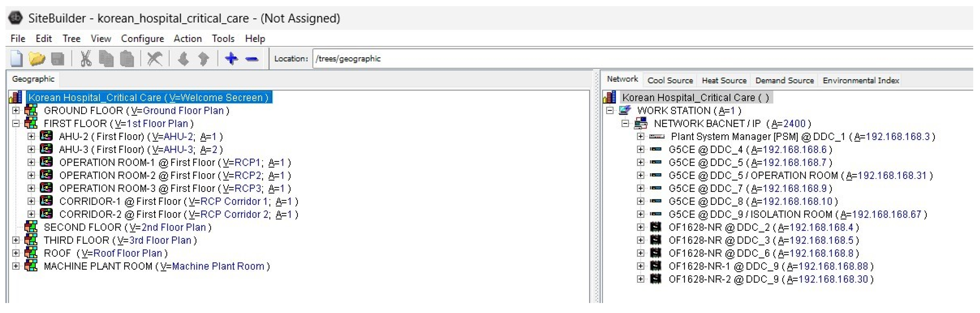The image size is (980, 313).
Task: Click the blue minus Collapse toolbar icon
Action: pos(252,59)
